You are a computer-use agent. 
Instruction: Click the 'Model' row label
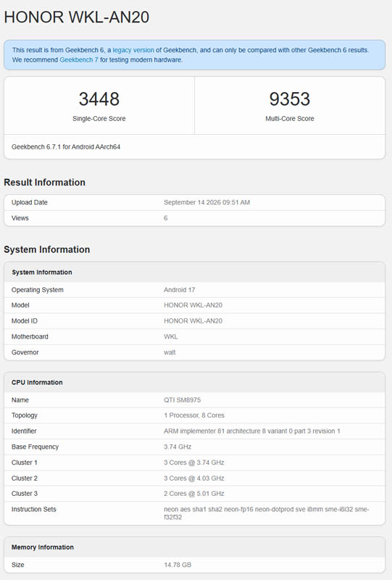[20, 305]
